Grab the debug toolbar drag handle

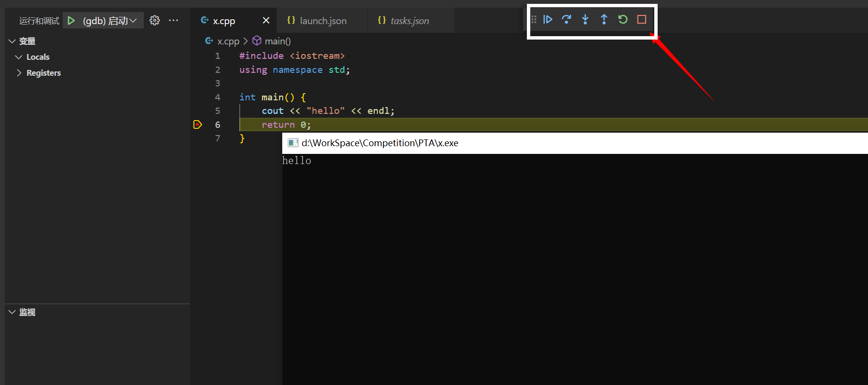point(534,19)
